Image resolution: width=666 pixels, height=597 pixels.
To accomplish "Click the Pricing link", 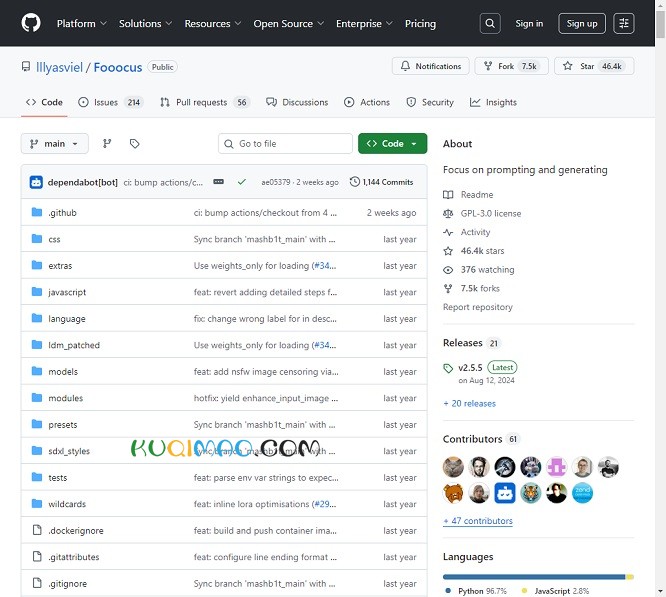I will tap(420, 23).
